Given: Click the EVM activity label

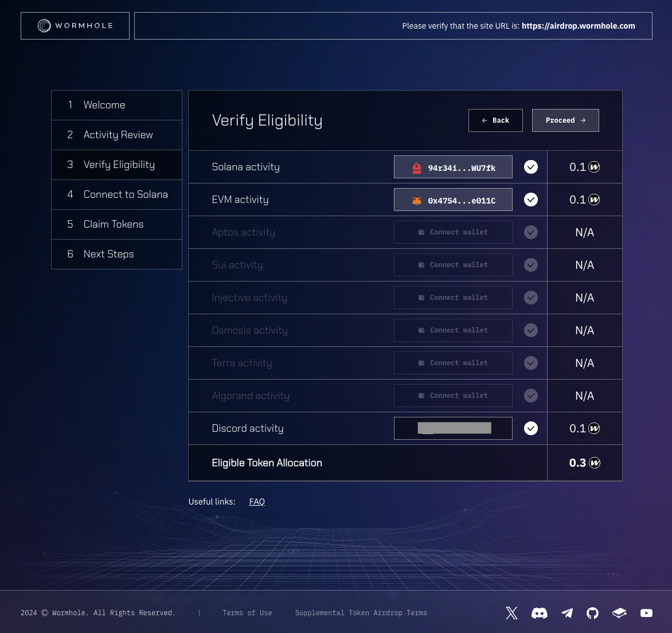Looking at the screenshot, I should coord(240,200).
